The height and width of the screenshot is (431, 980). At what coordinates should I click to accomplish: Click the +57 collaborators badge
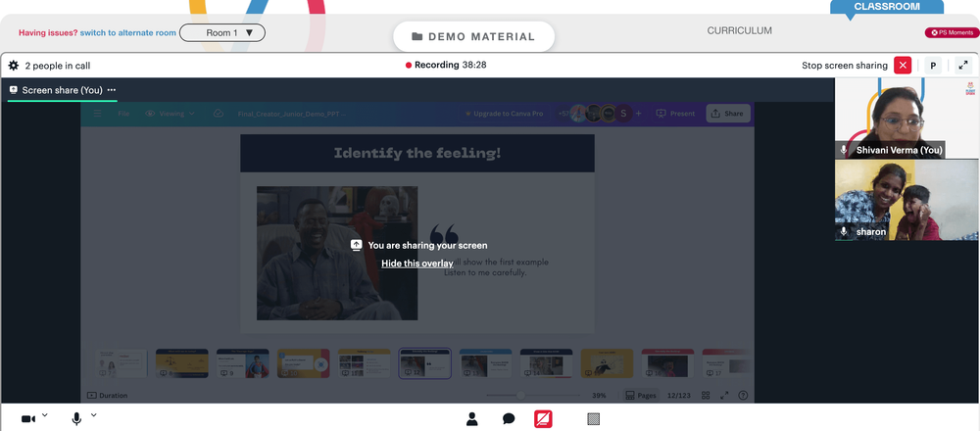tap(563, 114)
